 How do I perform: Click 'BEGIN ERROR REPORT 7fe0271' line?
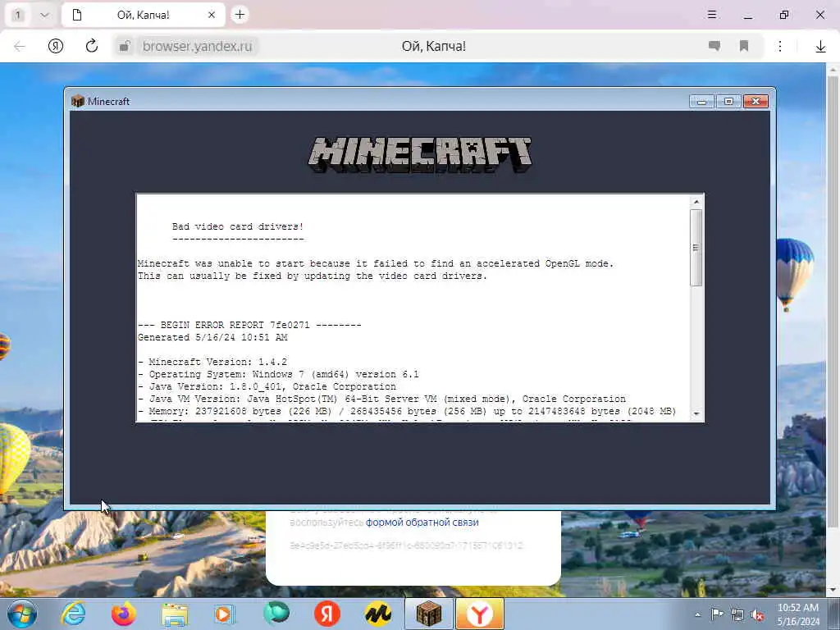point(249,325)
